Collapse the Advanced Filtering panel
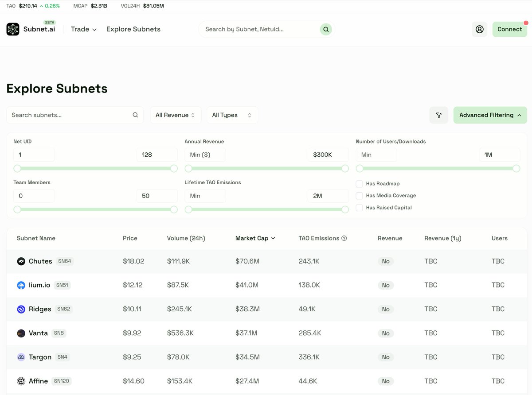 coord(490,115)
